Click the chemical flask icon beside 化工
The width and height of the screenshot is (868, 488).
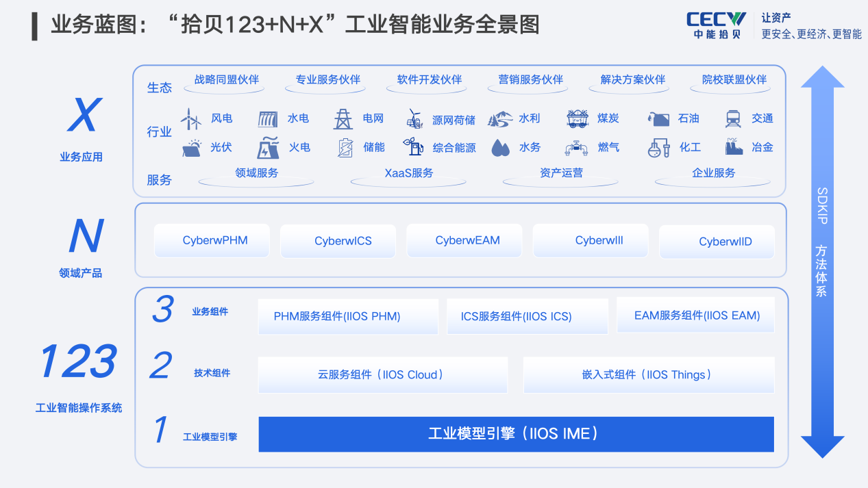(x=659, y=148)
